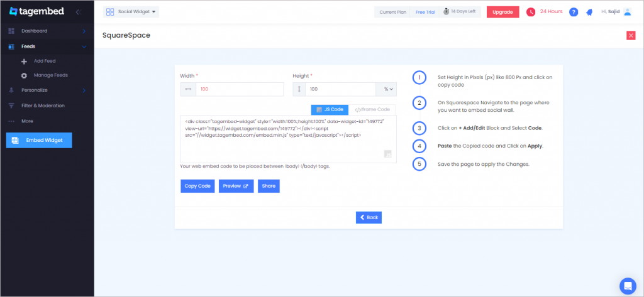Click the Free Trial label
The height and width of the screenshot is (297, 644).
click(425, 12)
